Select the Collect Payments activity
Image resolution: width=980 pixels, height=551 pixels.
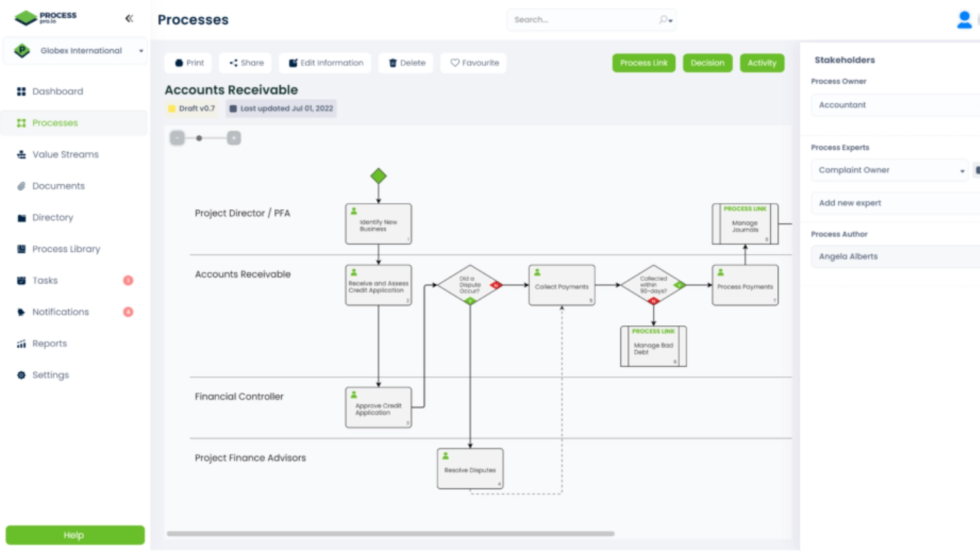pyautogui.click(x=562, y=285)
